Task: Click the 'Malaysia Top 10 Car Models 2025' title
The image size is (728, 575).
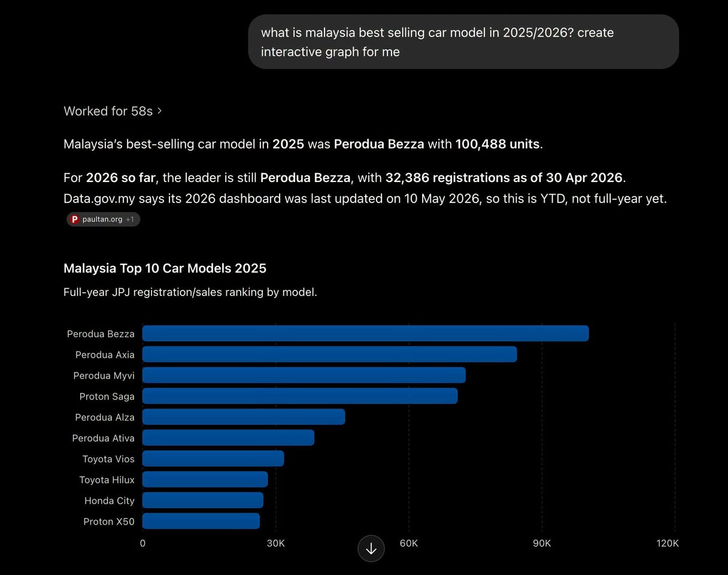Action: click(x=165, y=268)
